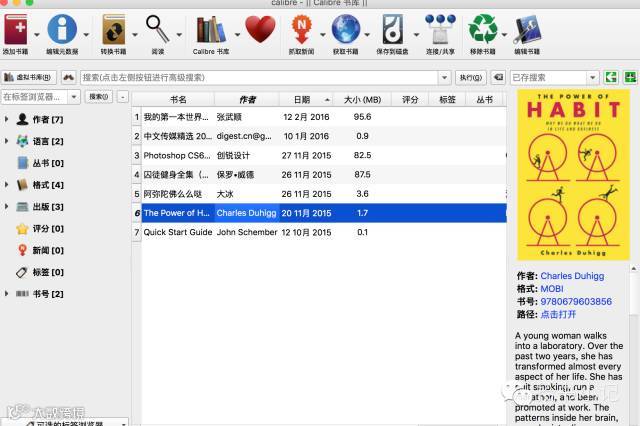Open Save to disk dropdown arrow
This screenshot has width=640, height=426.
(416, 35)
